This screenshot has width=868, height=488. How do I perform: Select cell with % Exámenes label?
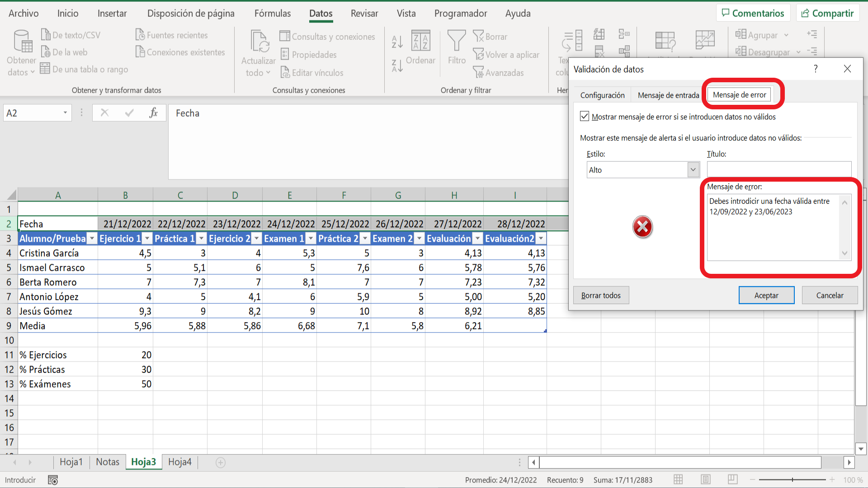58,384
